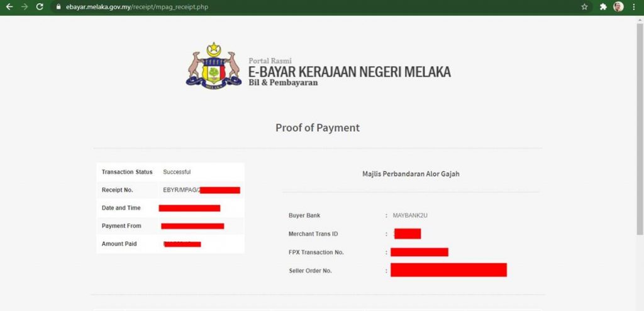This screenshot has height=311, width=644.
Task: Click the Melaka state crest logo
Action: pyautogui.click(x=214, y=65)
